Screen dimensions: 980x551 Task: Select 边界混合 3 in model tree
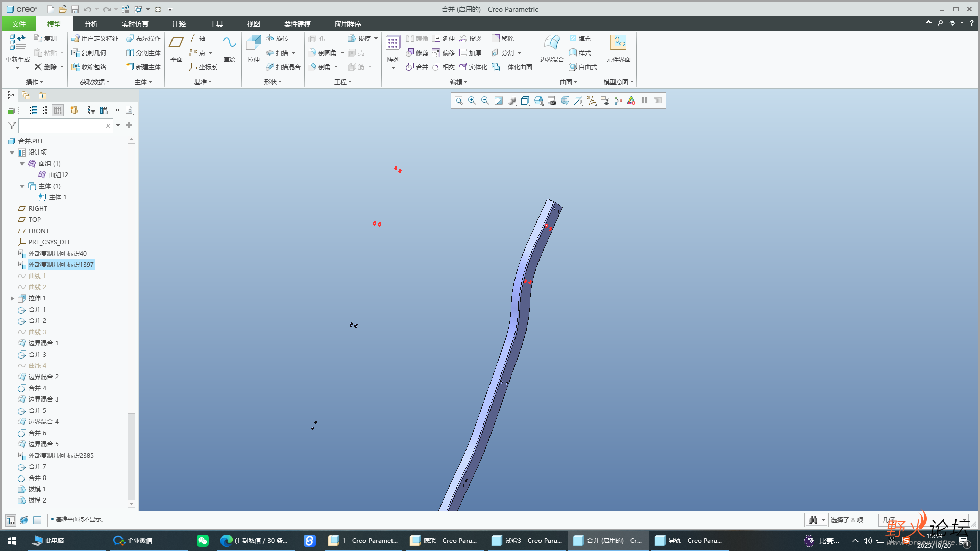(x=43, y=399)
